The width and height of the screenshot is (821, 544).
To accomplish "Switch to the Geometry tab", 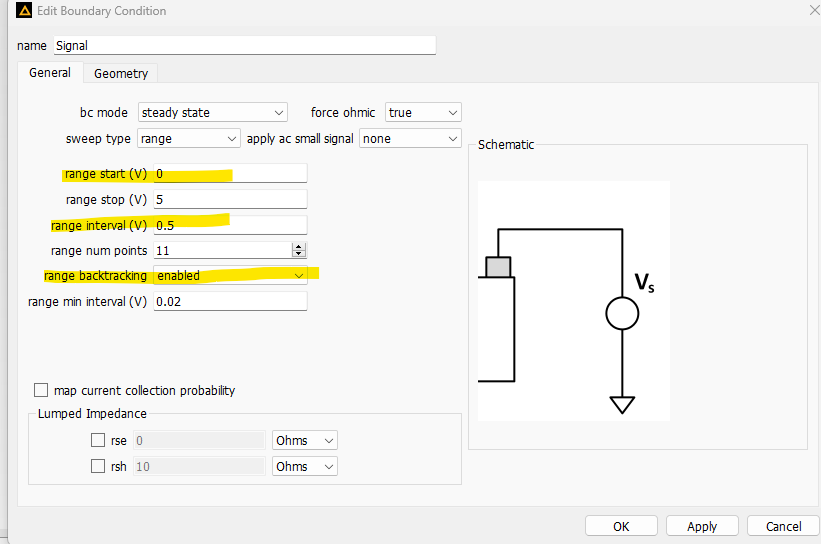I will 121,73.
